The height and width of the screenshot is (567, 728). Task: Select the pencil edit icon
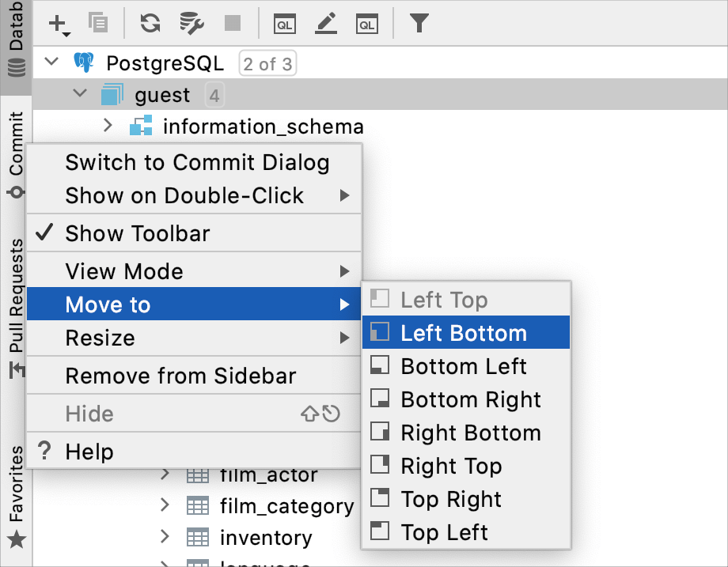point(325,24)
